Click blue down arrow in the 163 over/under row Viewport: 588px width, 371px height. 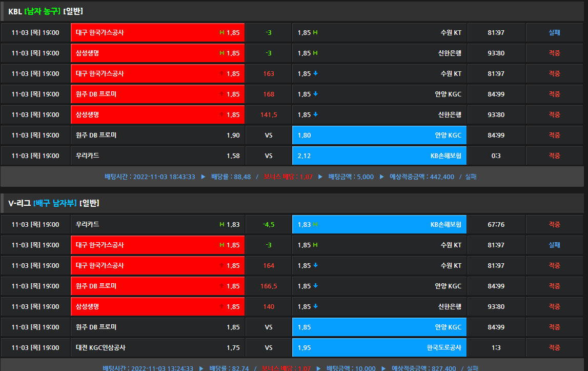(316, 74)
